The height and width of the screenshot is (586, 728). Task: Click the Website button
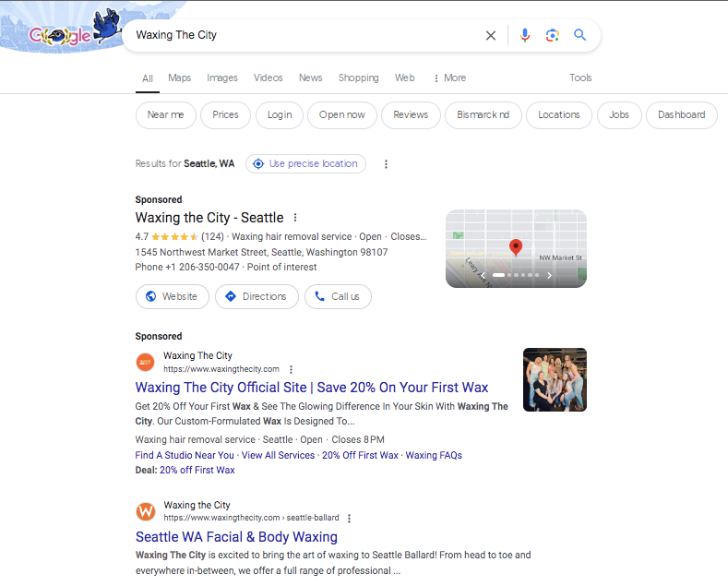(173, 296)
